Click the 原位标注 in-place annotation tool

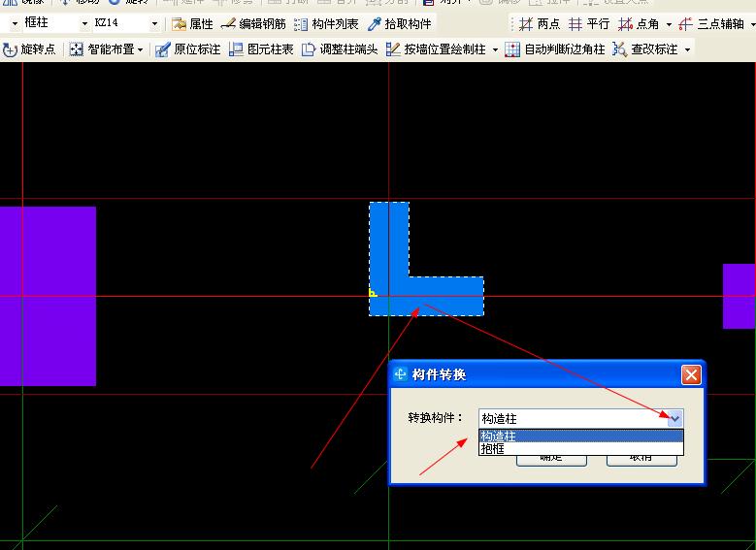pyautogui.click(x=188, y=49)
